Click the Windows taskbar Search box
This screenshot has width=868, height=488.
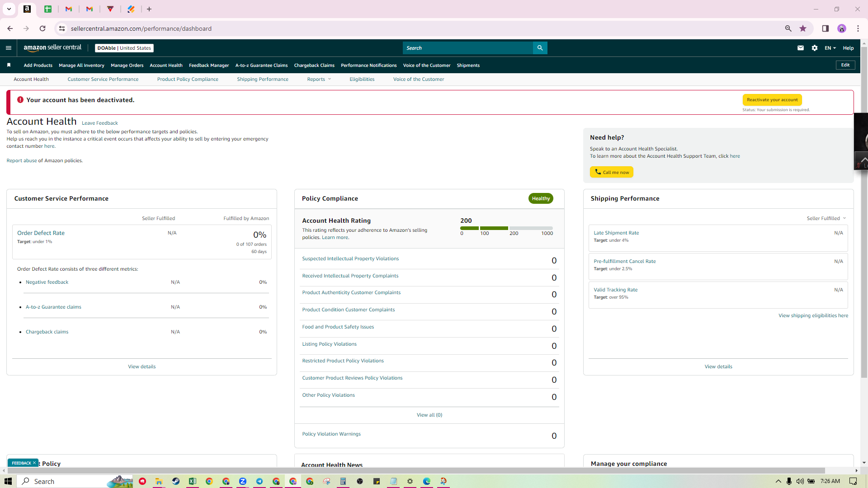tap(75, 481)
